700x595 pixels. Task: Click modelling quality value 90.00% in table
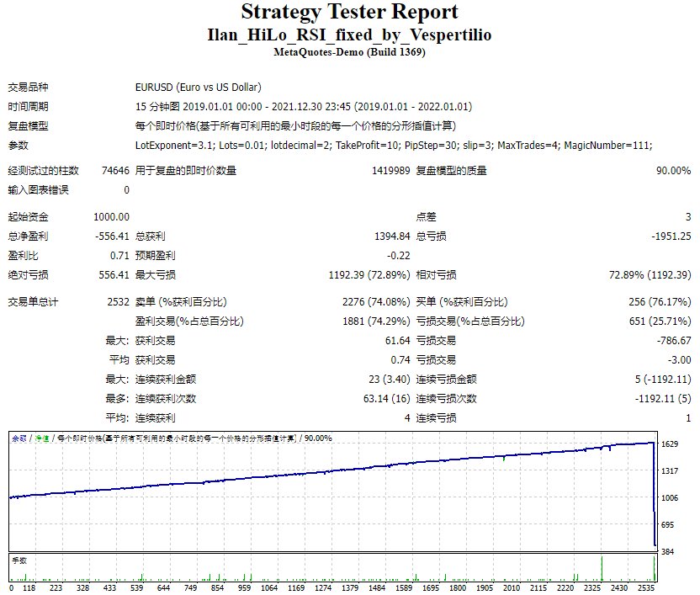pos(673,171)
